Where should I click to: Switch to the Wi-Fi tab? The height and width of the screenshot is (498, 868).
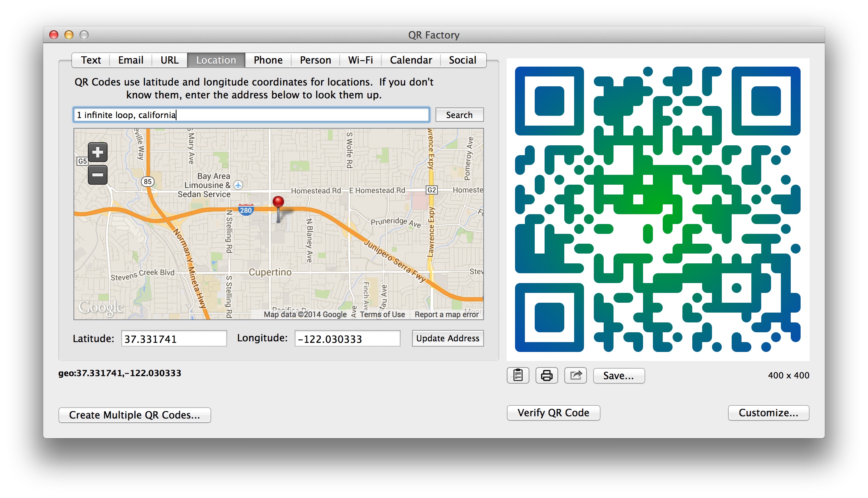click(x=360, y=60)
